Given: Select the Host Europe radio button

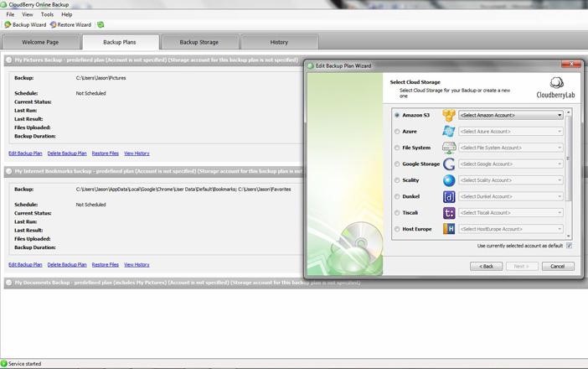Looking at the screenshot, I should (397, 229).
